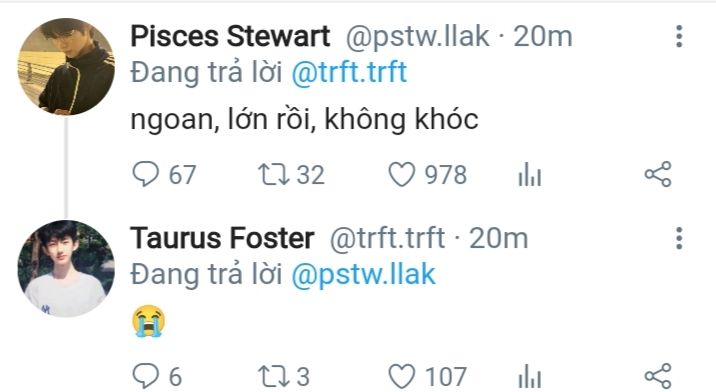Open the @trft.trft mention link

(x=349, y=72)
